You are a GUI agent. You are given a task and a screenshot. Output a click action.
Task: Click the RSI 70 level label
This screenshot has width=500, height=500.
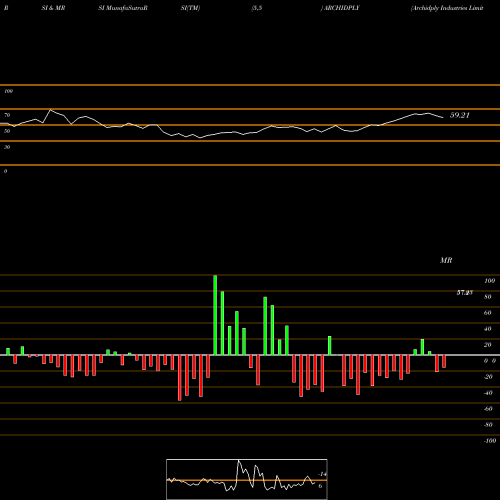(7, 115)
